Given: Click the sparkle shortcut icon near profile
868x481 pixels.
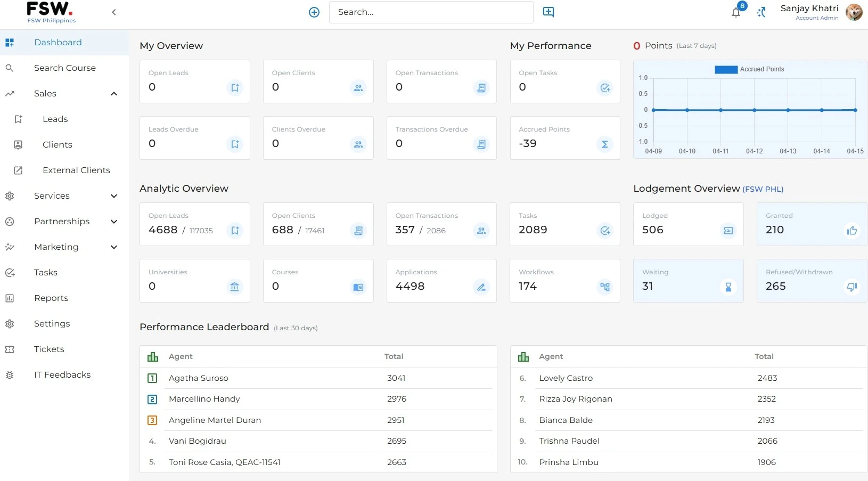Looking at the screenshot, I should coord(761,12).
